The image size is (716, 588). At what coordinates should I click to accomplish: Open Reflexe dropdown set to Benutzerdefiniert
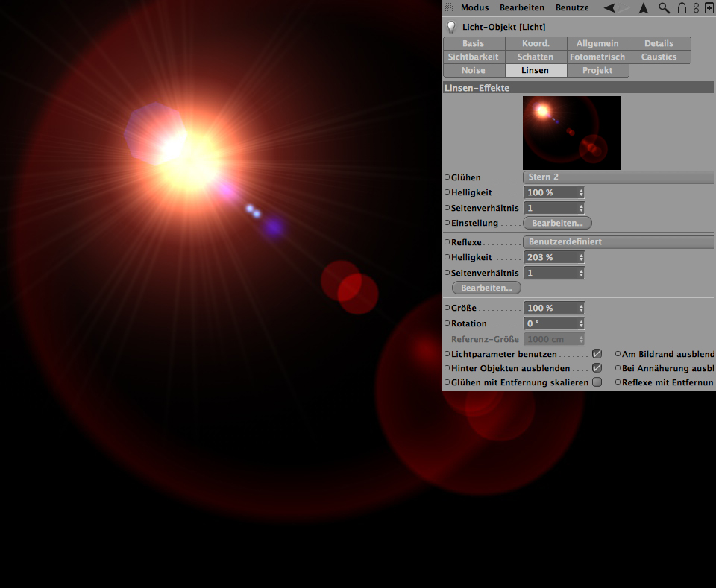[x=618, y=242]
